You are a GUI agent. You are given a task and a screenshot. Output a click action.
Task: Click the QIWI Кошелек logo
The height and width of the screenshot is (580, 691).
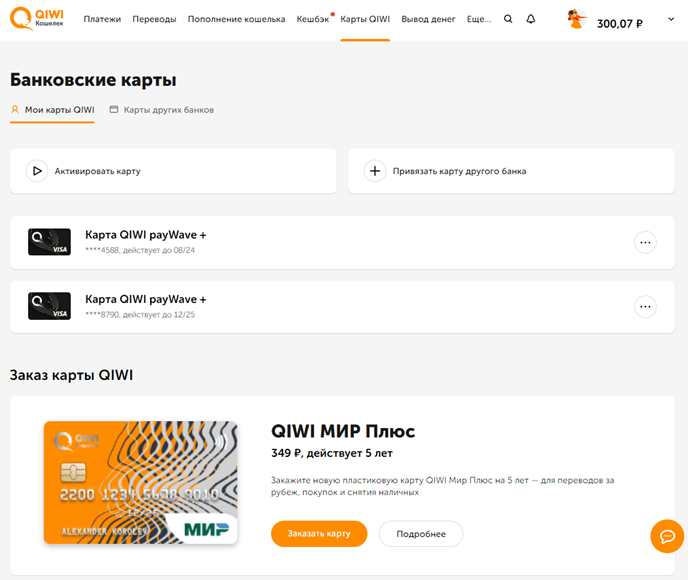37,19
